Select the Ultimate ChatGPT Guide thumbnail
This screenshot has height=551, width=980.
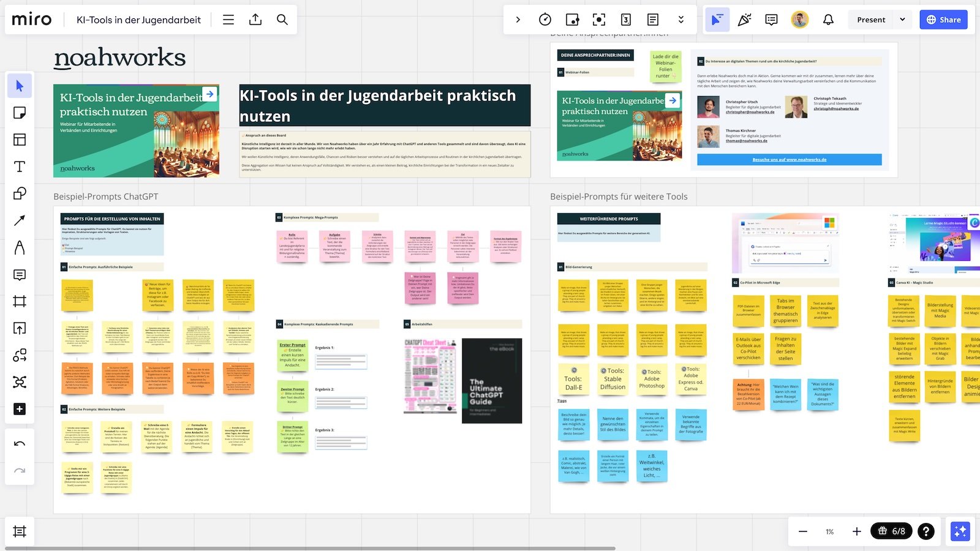pyautogui.click(x=492, y=381)
